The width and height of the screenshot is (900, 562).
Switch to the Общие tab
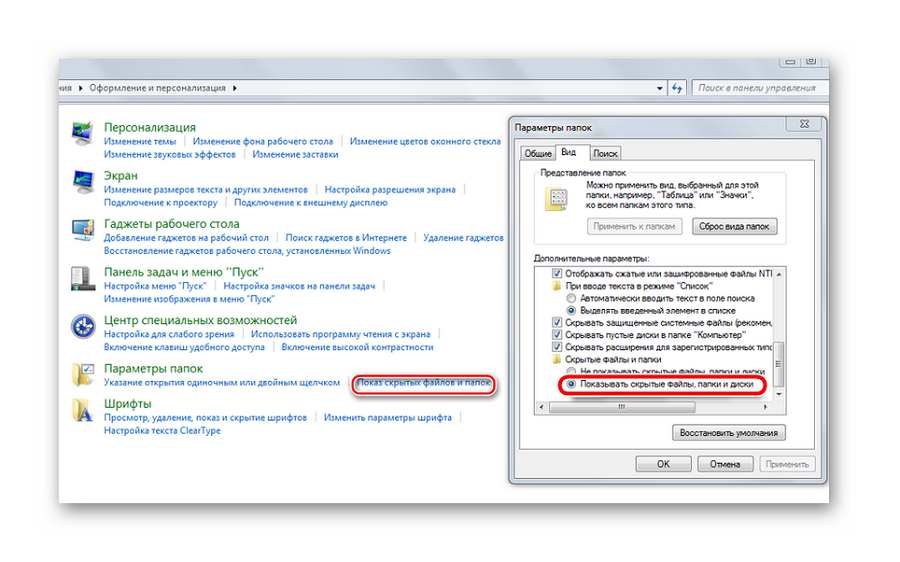point(538,153)
